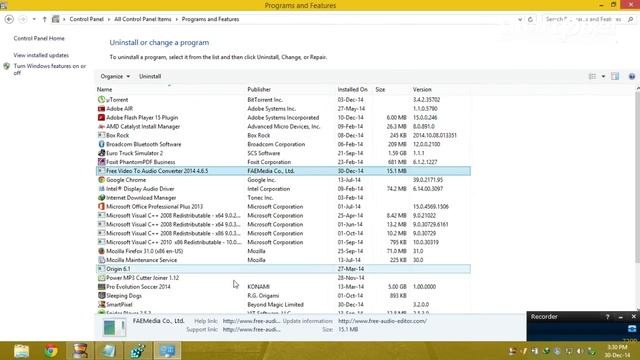Click the Pro Evolution Soccer 2014 icon
640x360 pixels.
(101, 287)
